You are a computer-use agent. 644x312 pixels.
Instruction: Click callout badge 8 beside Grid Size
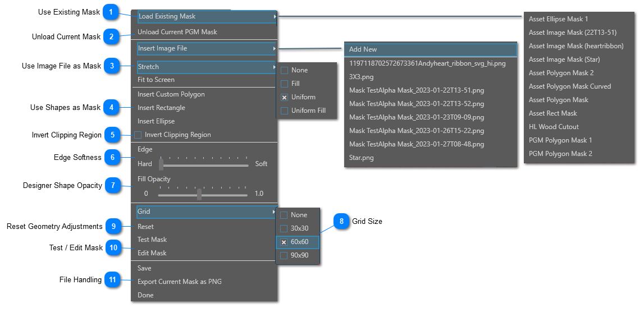tap(341, 222)
